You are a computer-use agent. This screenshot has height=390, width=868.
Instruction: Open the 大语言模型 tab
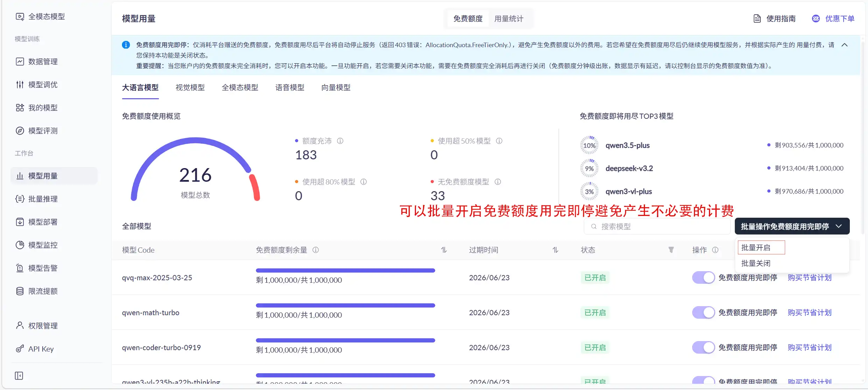[140, 88]
